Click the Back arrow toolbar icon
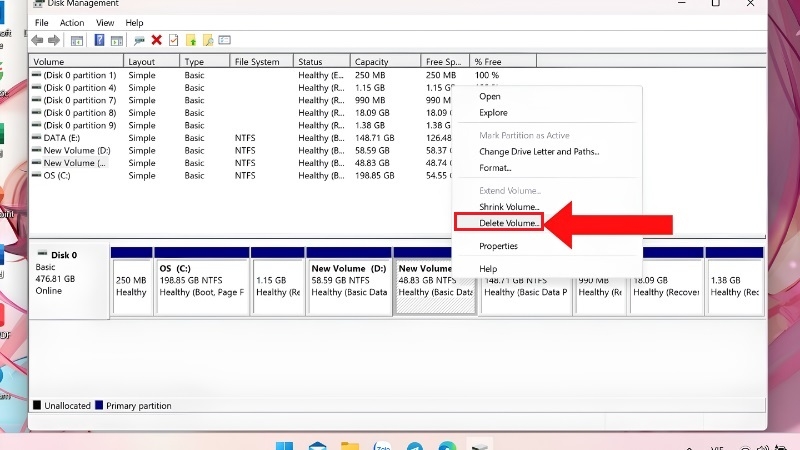This screenshot has height=450, width=800. [37, 40]
